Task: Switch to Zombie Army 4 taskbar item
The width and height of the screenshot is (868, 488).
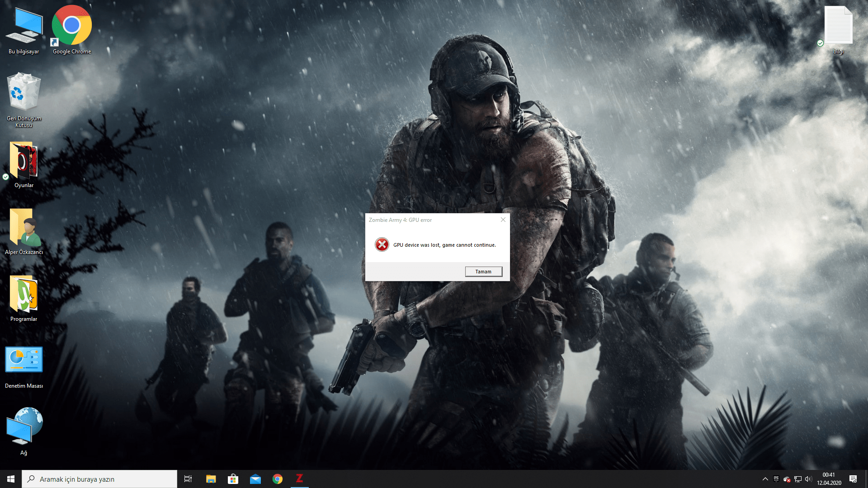Action: 299,479
